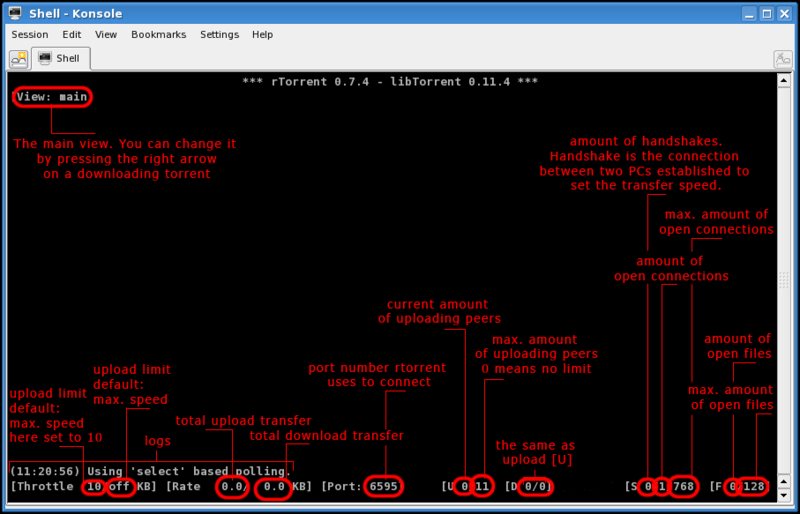
Task: Click the scrollbar up arrow
Action: pos(784,80)
